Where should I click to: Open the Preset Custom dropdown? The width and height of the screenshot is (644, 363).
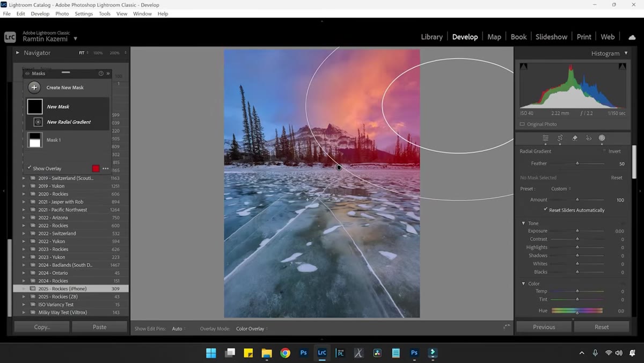tap(561, 189)
